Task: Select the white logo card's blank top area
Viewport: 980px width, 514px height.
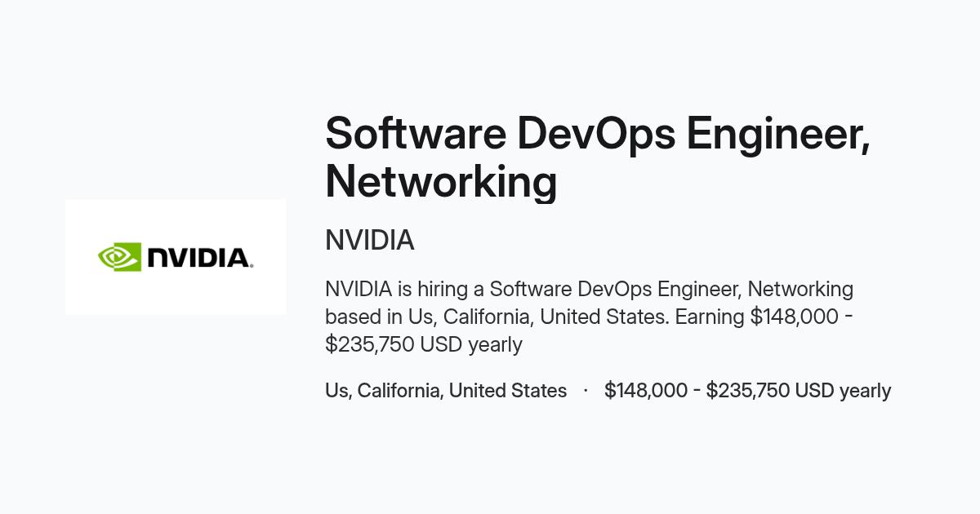Action: (x=176, y=219)
